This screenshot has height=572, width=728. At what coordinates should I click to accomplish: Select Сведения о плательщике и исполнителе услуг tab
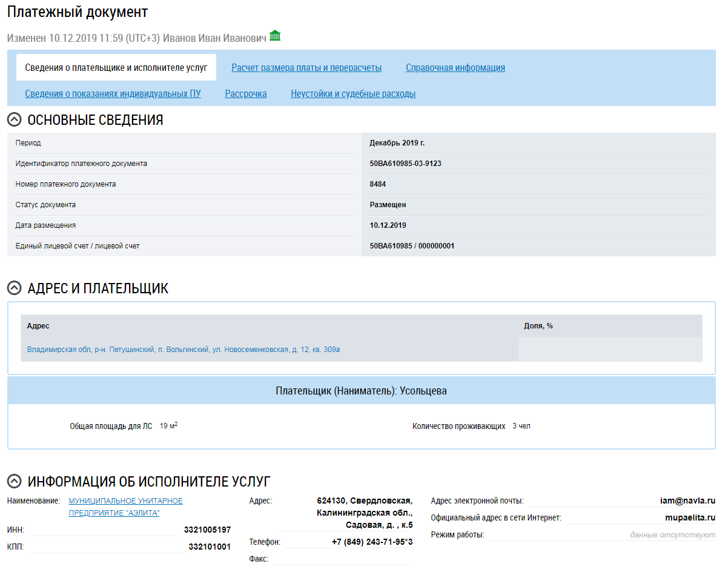116,68
